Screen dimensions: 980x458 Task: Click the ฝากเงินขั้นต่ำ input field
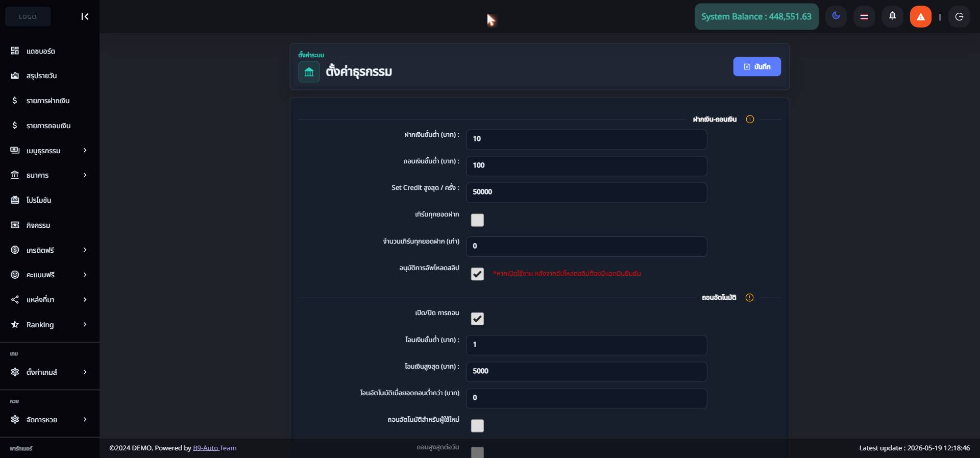586,139
